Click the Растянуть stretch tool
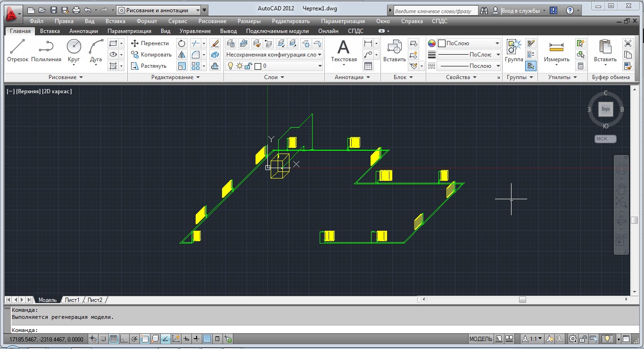The image size is (644, 349). click(x=149, y=66)
